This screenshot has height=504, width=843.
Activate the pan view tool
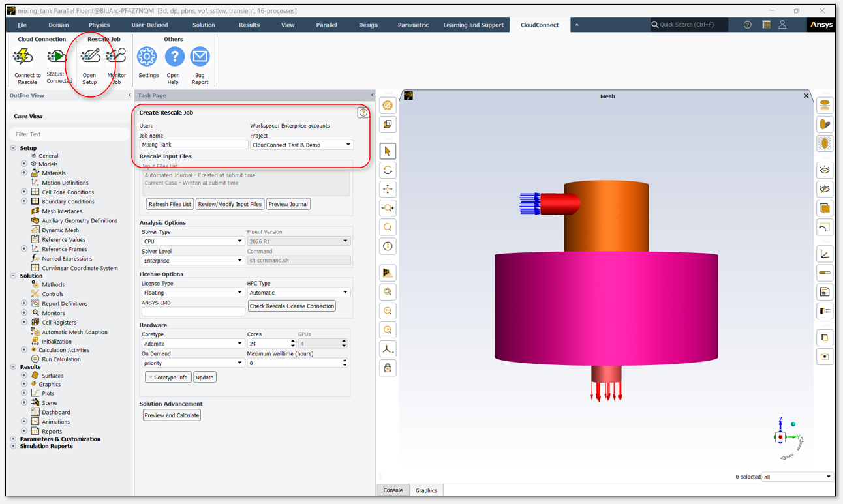pos(388,189)
